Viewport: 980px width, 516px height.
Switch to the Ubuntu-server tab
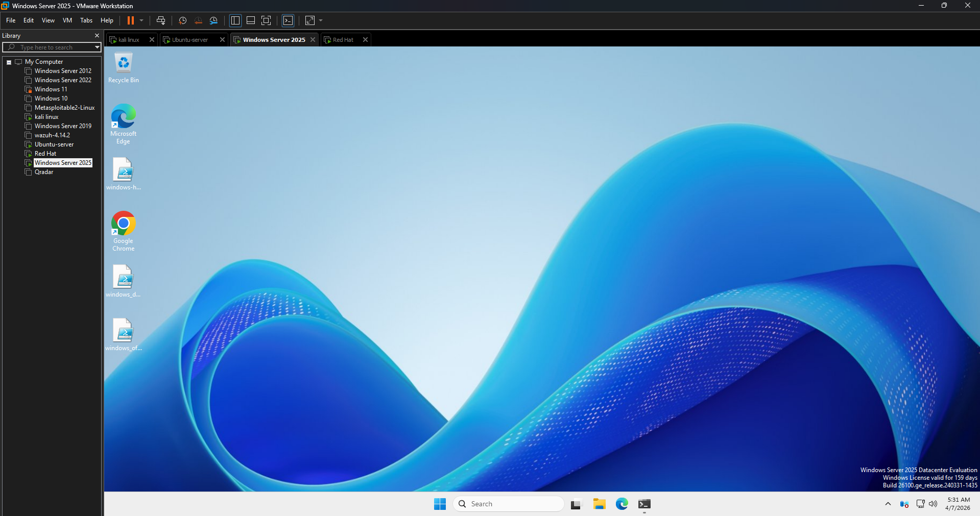[189, 40]
